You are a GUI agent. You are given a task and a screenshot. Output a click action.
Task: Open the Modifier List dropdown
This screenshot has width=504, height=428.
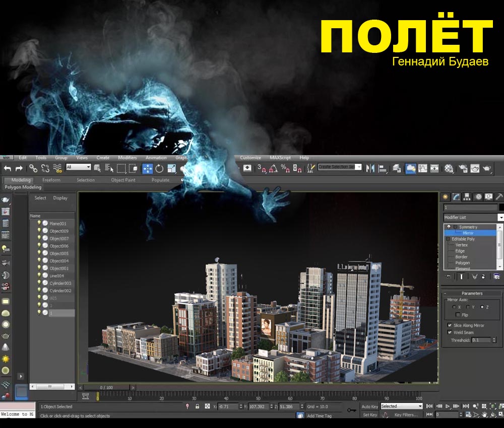(x=500, y=218)
